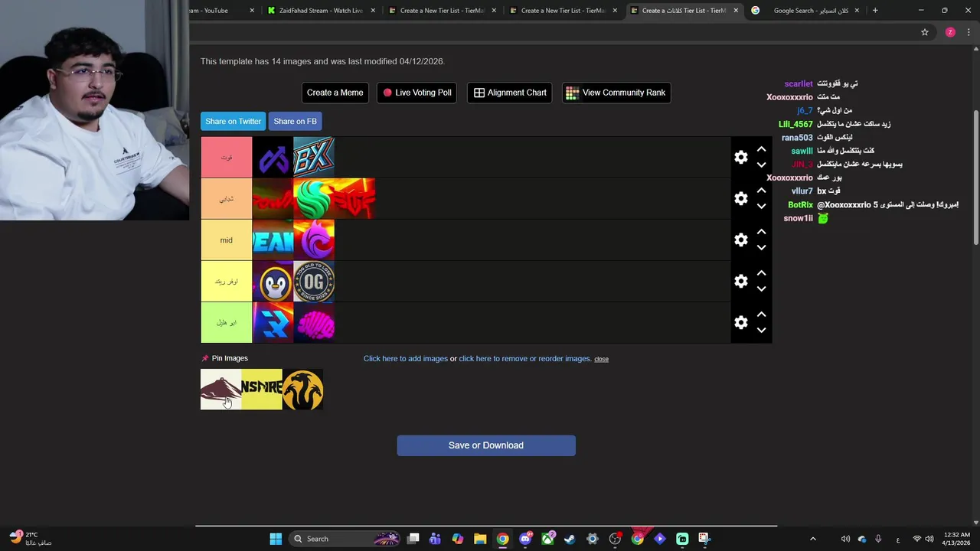Click chat username rana503
Screen dimensions: 980x551
(797, 138)
